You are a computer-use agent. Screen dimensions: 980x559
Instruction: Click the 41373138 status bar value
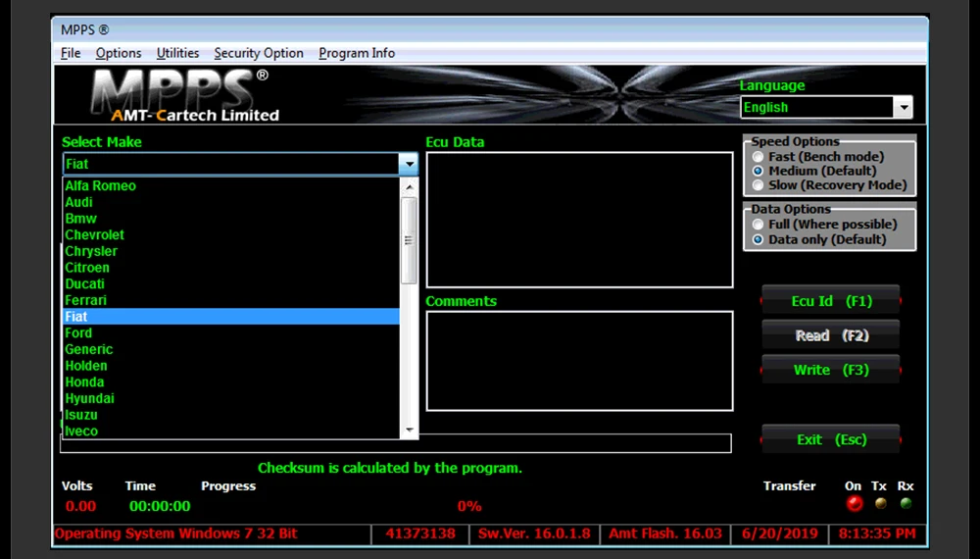pos(420,534)
